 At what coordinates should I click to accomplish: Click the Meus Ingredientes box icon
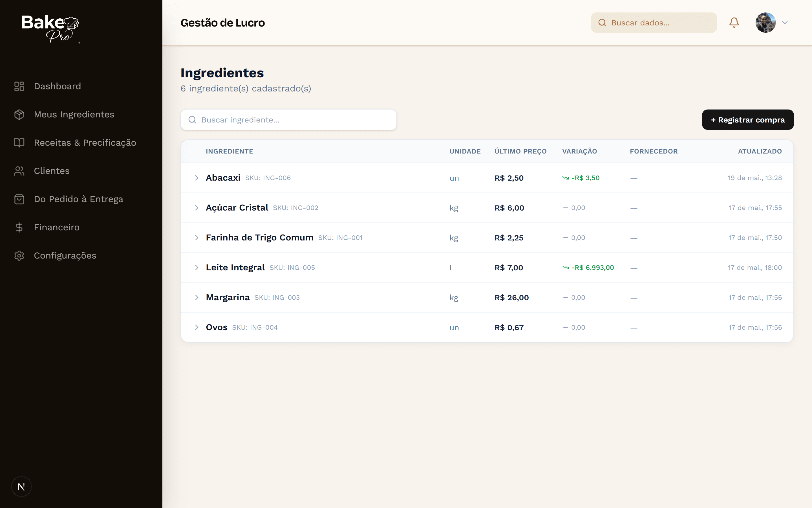[x=19, y=115]
